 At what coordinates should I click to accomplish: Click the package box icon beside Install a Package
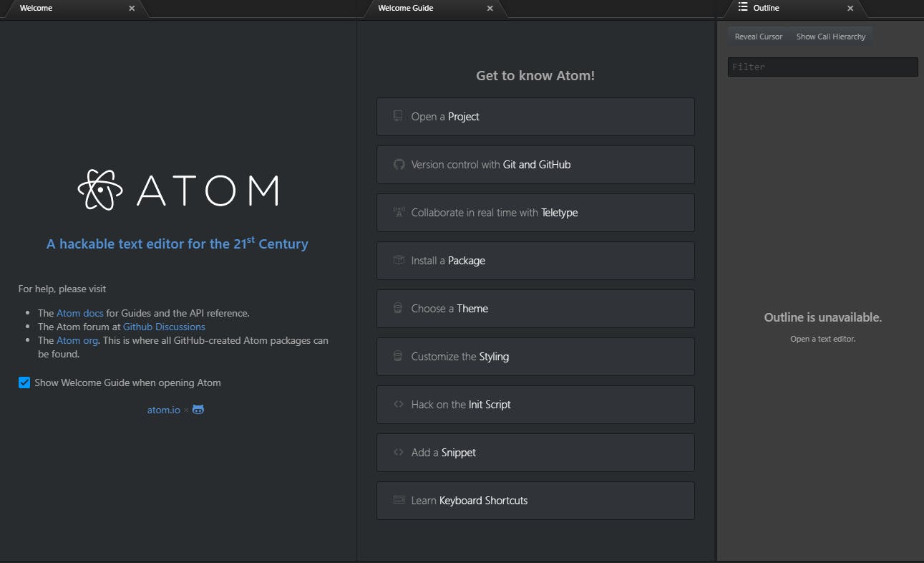click(399, 260)
